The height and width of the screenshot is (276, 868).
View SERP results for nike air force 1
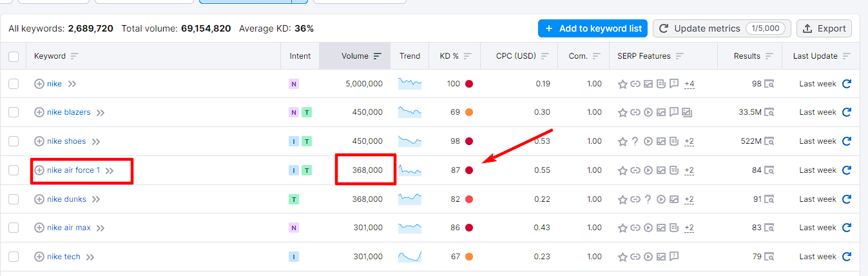(x=769, y=170)
